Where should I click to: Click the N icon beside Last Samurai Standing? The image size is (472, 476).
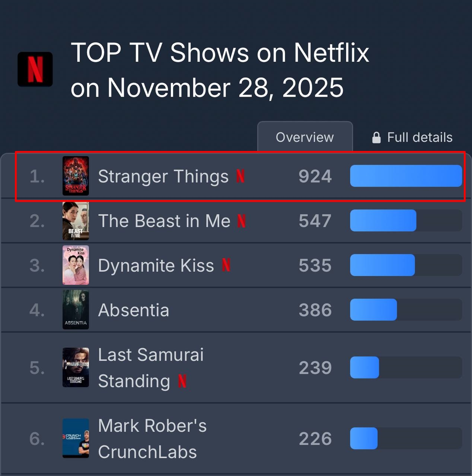point(182,381)
